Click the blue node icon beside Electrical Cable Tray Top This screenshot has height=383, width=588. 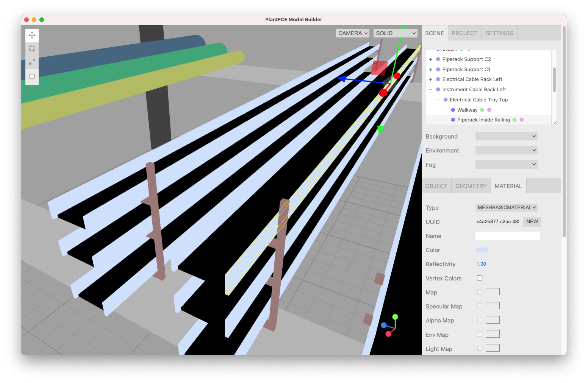pyautogui.click(x=445, y=100)
